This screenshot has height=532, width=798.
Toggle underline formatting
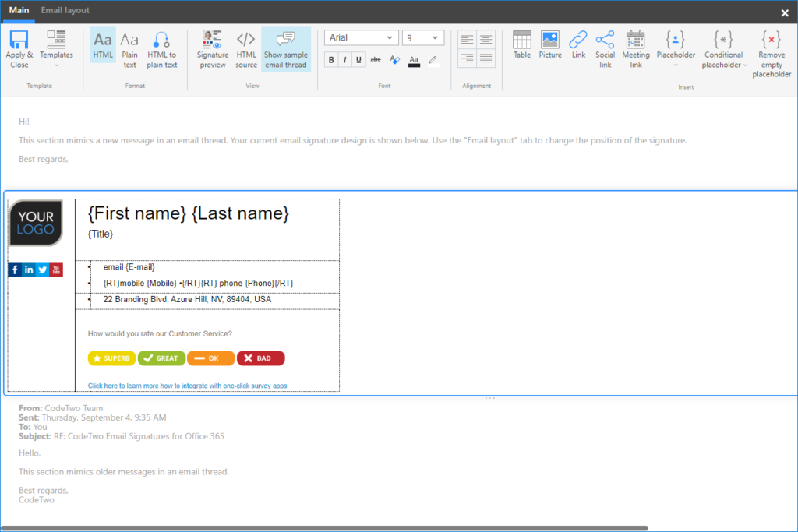pos(358,60)
